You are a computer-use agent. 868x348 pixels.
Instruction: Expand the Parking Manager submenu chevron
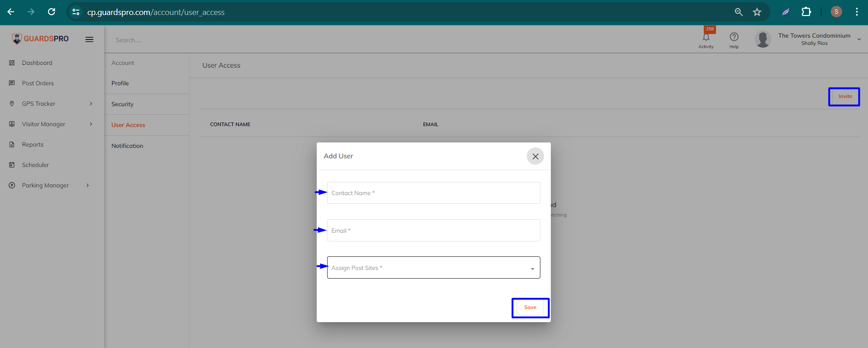(x=88, y=185)
